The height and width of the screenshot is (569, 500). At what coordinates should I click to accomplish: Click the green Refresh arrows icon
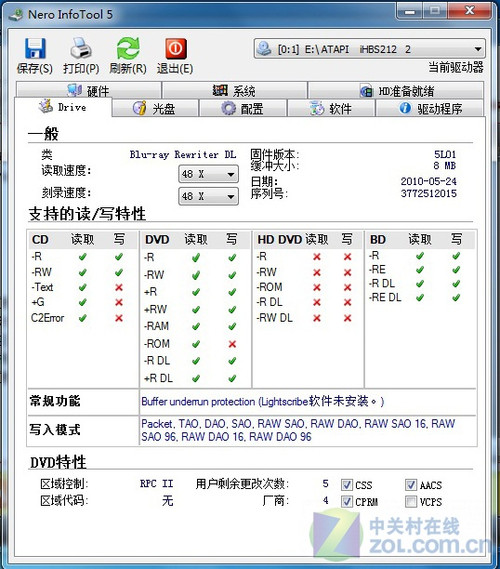click(128, 48)
